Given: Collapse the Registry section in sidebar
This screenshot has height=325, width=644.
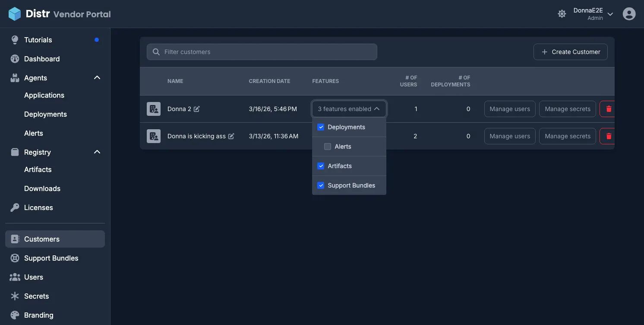Looking at the screenshot, I should pyautogui.click(x=97, y=152).
